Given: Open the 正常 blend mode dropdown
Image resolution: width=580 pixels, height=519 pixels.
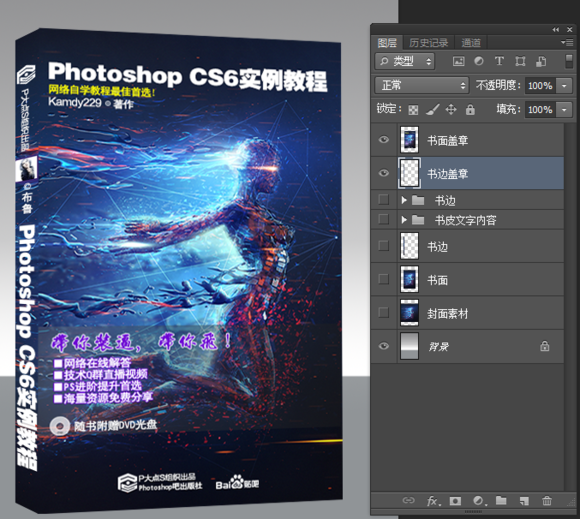Looking at the screenshot, I should pyautogui.click(x=422, y=85).
